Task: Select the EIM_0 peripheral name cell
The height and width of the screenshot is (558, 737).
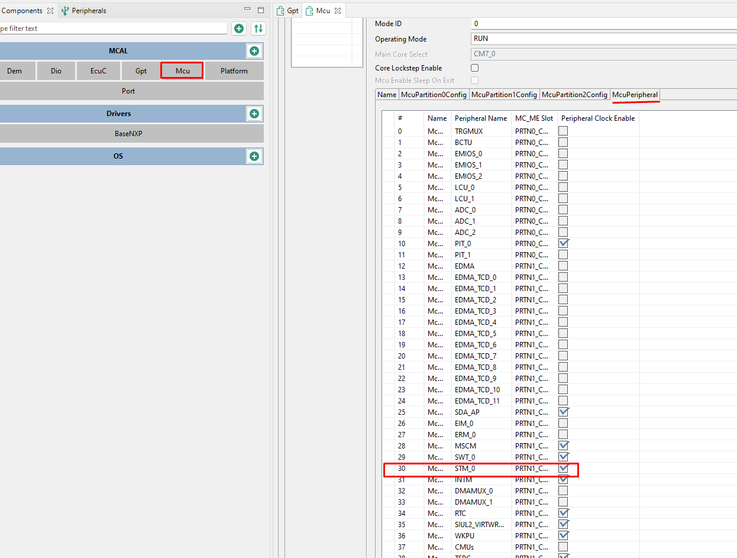Action: click(x=464, y=423)
